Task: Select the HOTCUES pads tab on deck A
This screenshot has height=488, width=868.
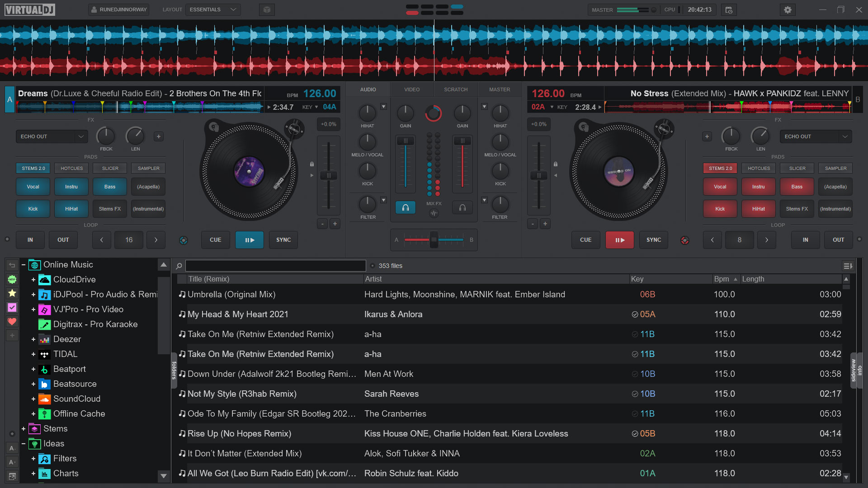Action: point(72,168)
